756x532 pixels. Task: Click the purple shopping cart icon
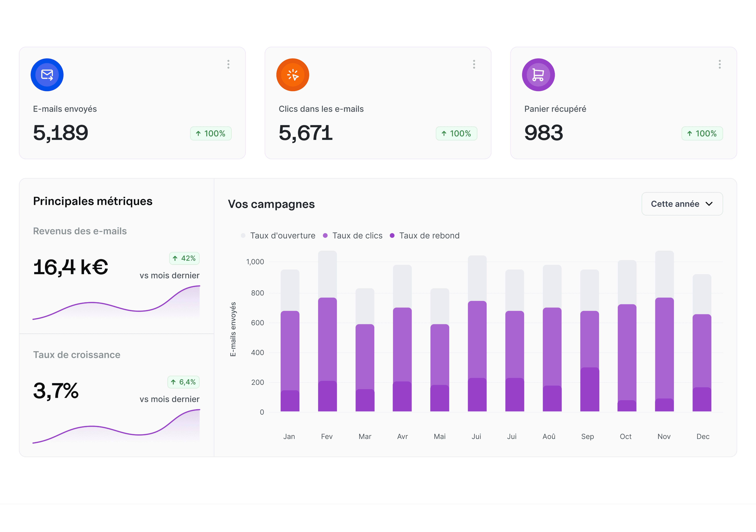pos(538,75)
